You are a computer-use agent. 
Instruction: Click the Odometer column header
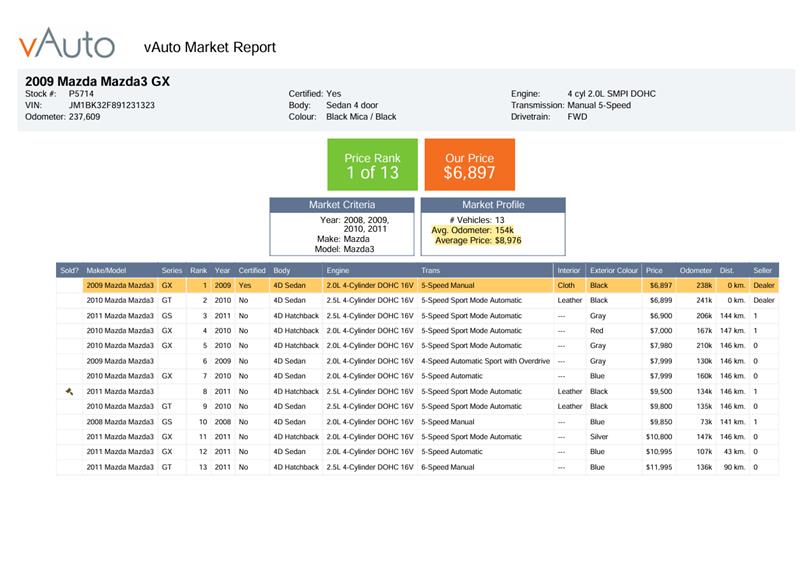[x=695, y=270]
